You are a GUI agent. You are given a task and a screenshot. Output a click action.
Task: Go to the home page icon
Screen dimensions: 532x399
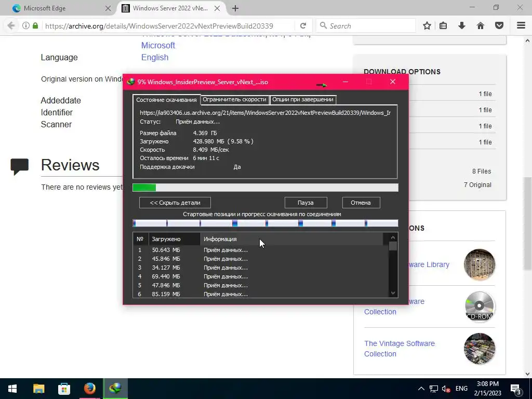tap(481, 26)
